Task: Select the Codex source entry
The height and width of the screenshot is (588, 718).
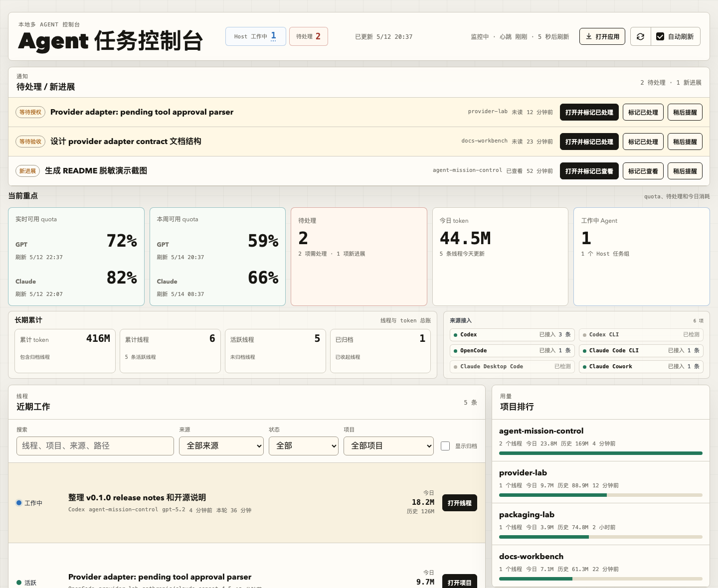Action: click(513, 335)
